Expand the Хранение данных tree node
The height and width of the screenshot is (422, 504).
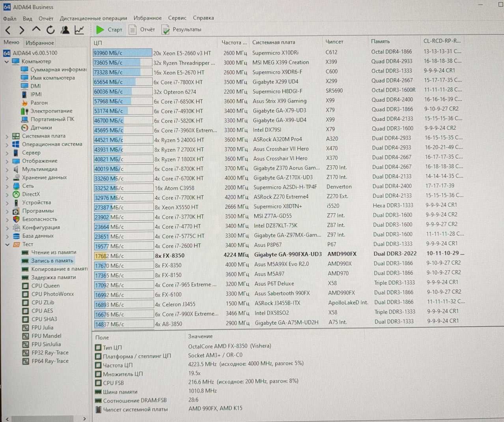coord(7,178)
